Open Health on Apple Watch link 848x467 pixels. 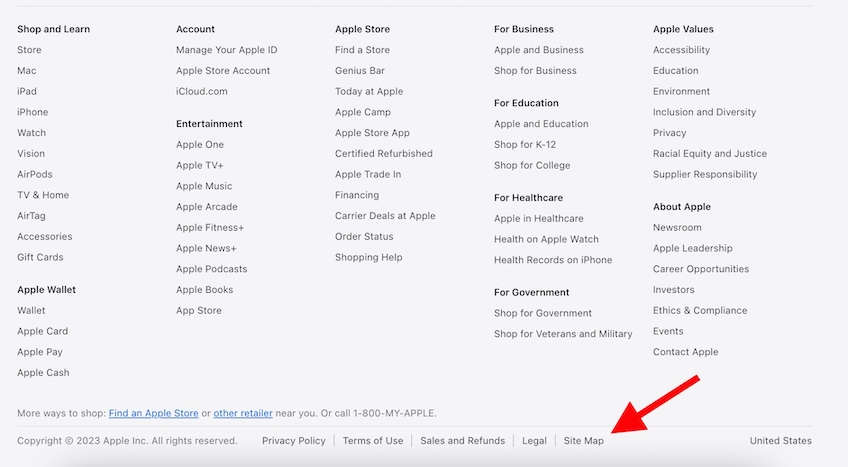pos(546,239)
